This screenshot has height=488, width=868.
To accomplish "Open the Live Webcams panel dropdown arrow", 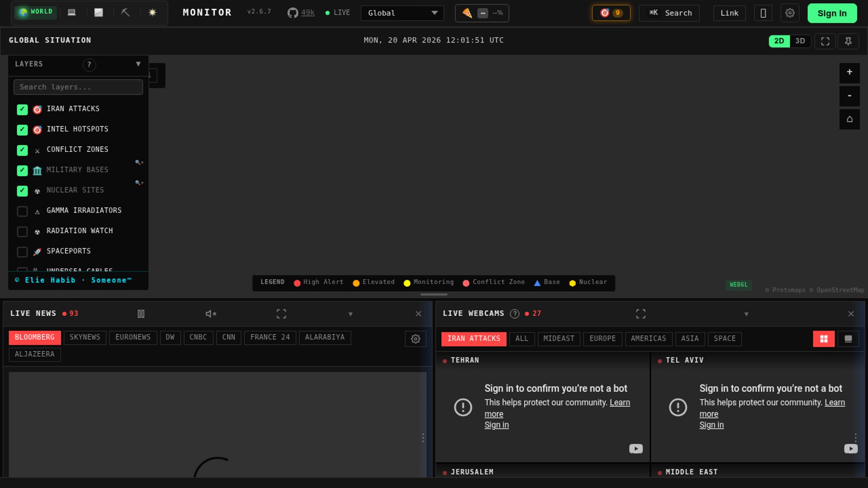I will pos(746,314).
